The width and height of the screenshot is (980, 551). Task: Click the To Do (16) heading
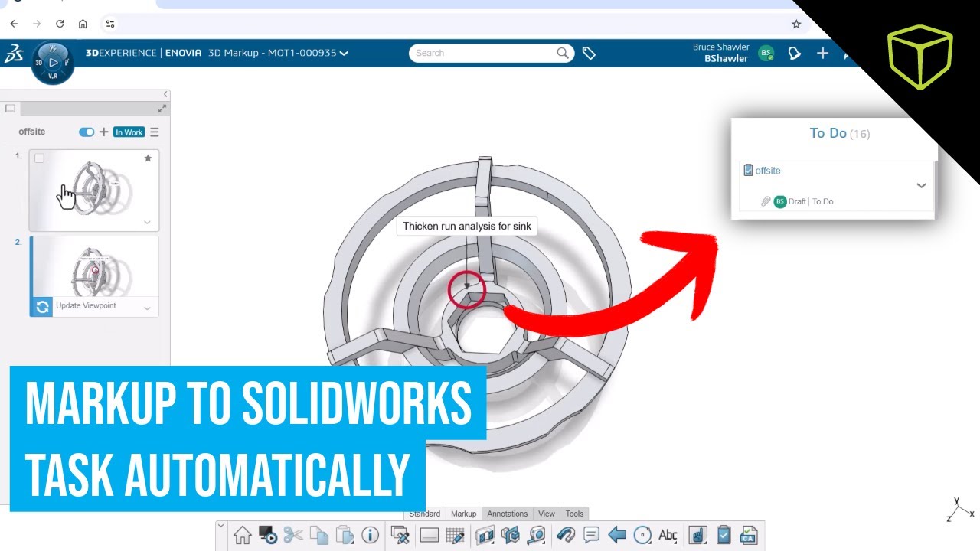(840, 133)
